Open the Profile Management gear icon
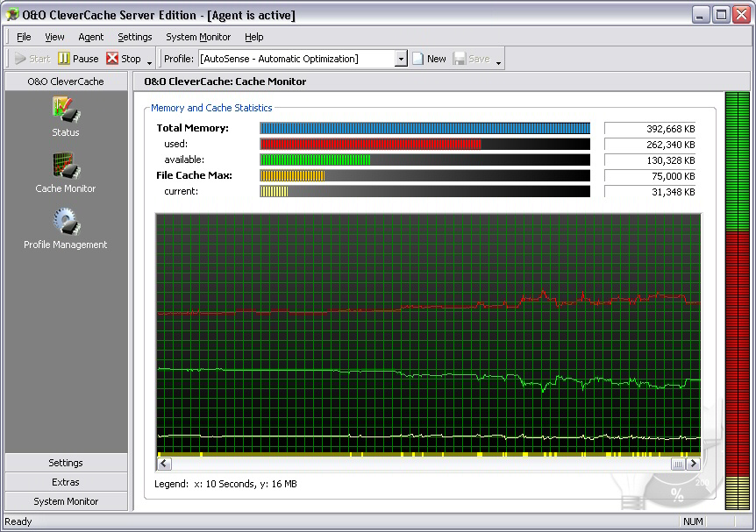The height and width of the screenshot is (532, 756). point(66,222)
